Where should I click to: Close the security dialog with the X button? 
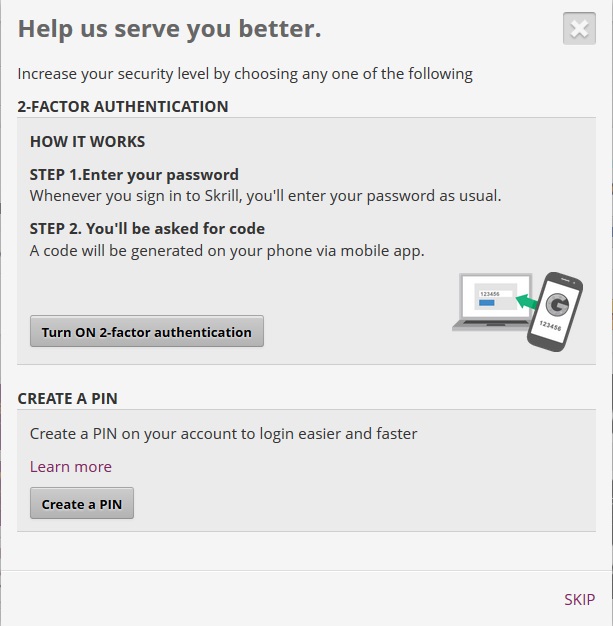click(x=579, y=29)
